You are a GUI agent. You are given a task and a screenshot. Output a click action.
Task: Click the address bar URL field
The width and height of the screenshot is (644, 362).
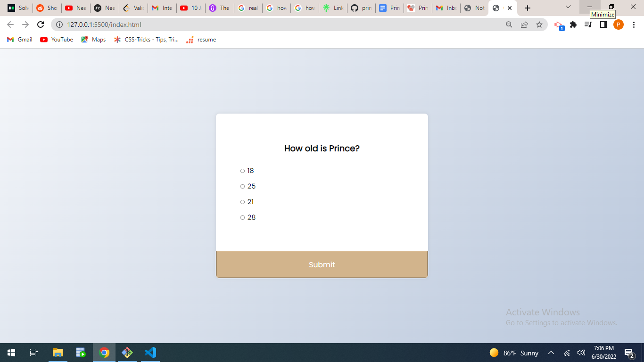click(x=283, y=25)
